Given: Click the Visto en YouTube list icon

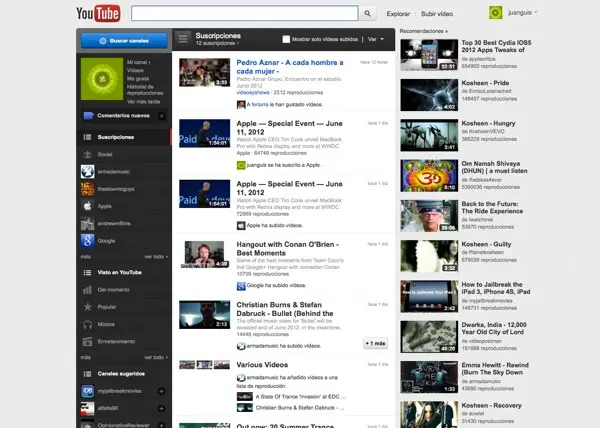Looking at the screenshot, I should [87, 272].
